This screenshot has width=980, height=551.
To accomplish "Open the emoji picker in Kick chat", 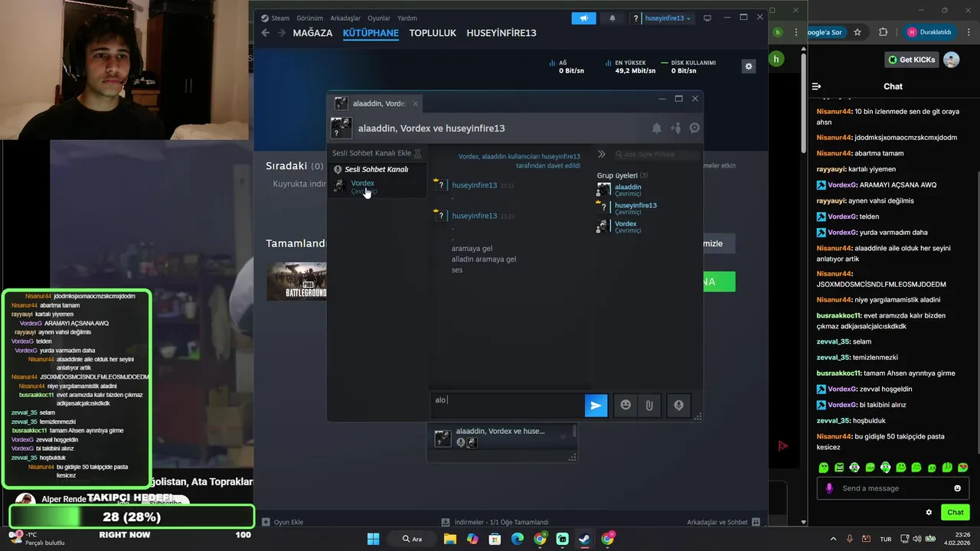I will [x=957, y=488].
